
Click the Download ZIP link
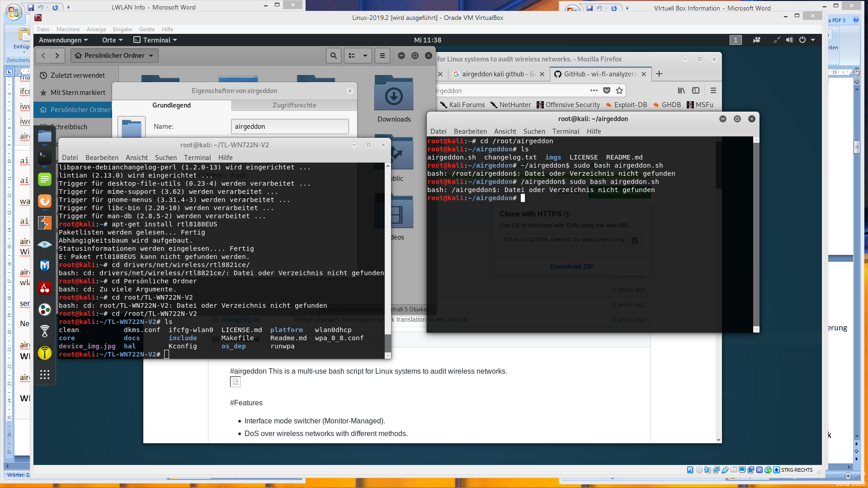pyautogui.click(x=571, y=267)
